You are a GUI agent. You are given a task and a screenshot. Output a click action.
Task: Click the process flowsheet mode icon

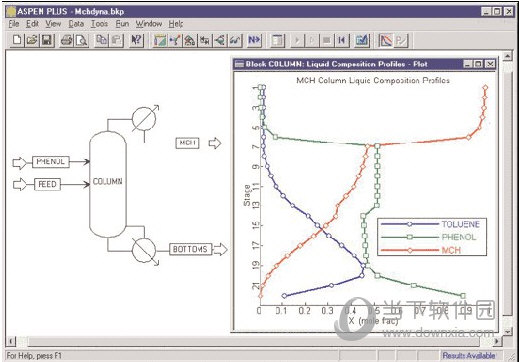pos(386,40)
